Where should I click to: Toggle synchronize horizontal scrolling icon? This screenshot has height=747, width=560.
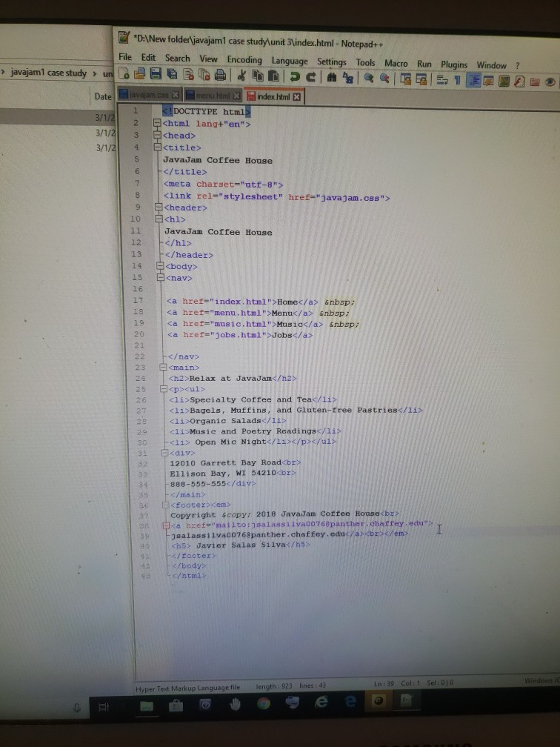[421, 79]
